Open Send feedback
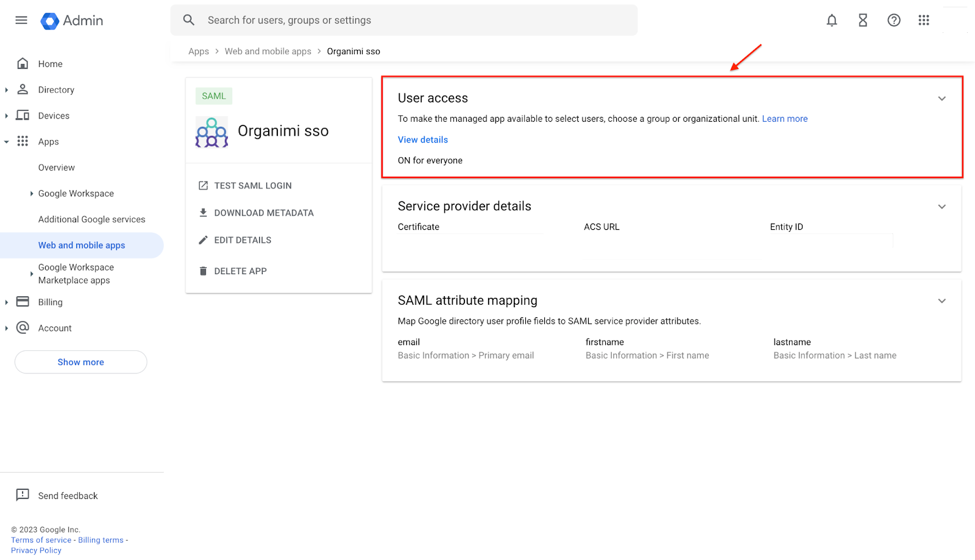The image size is (975, 560). [68, 495]
